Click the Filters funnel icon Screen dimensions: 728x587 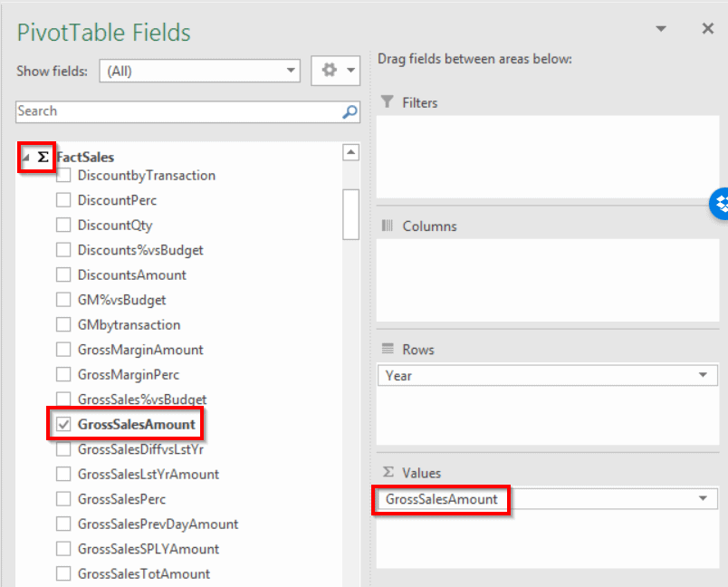point(388,102)
